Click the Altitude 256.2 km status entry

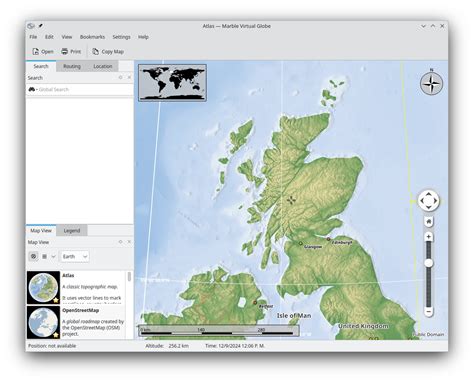pos(167,346)
